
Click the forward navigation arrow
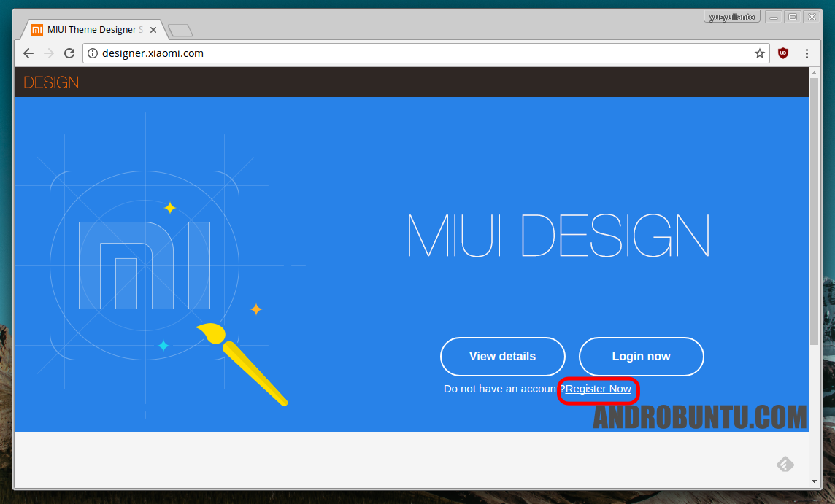[48, 53]
